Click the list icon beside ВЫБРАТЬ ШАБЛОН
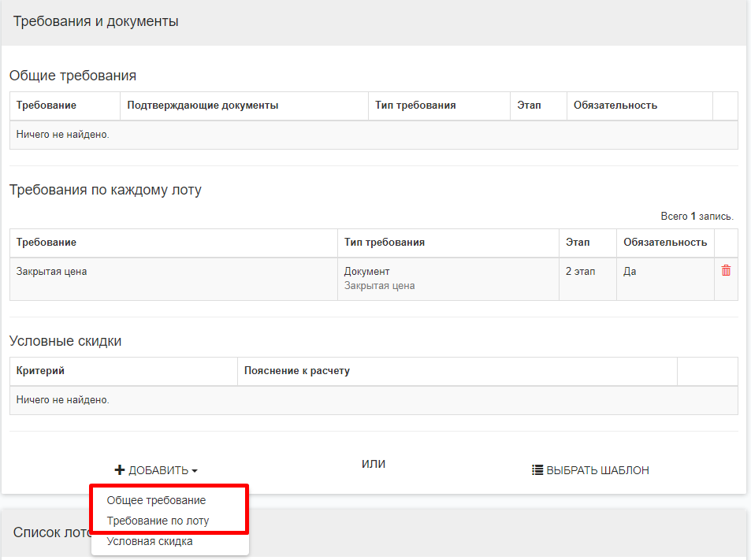Screen dimensions: 751x560 [537, 470]
